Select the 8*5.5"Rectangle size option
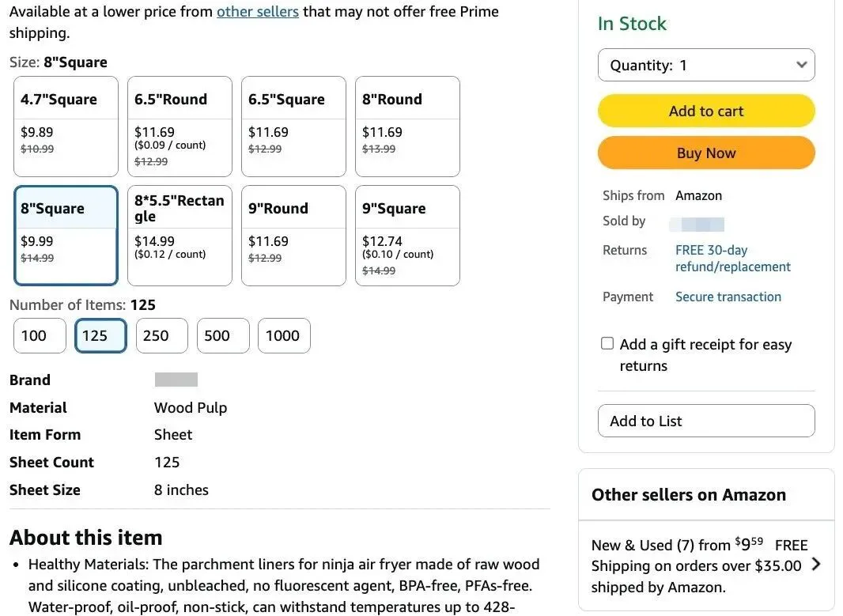This screenshot has width=843, height=616. 180,236
